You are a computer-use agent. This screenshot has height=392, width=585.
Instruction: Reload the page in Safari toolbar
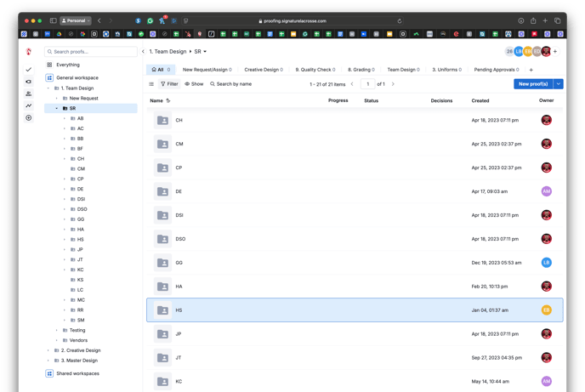click(x=399, y=21)
